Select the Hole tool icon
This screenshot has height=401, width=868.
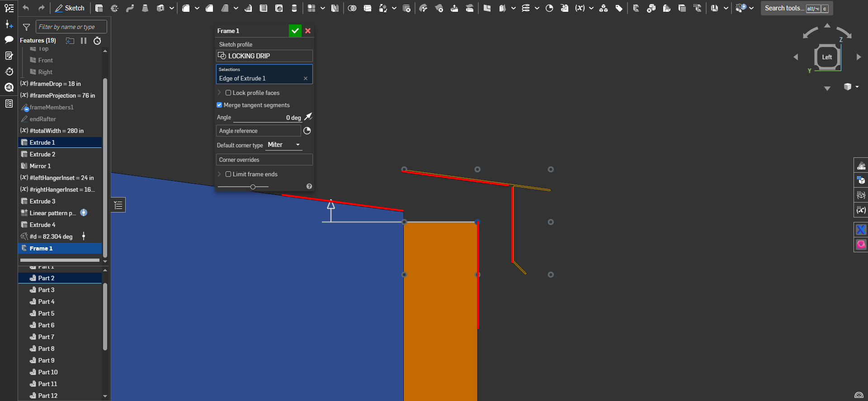(279, 8)
